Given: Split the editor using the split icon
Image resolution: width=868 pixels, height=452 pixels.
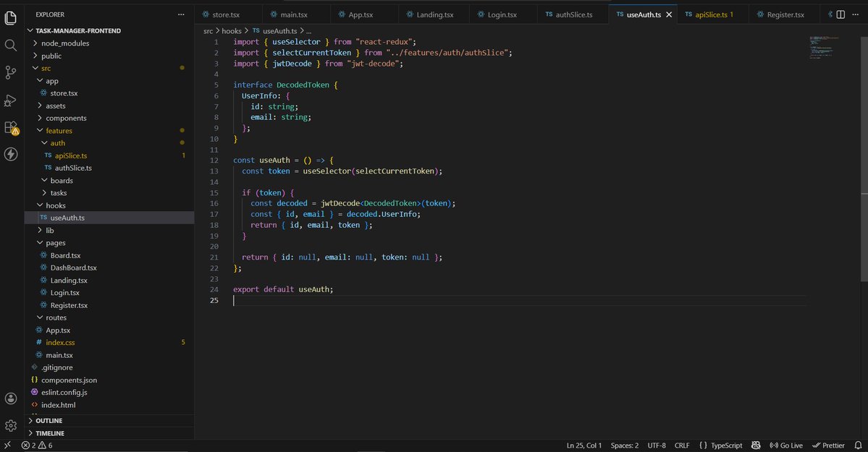Looking at the screenshot, I should click(840, 14).
